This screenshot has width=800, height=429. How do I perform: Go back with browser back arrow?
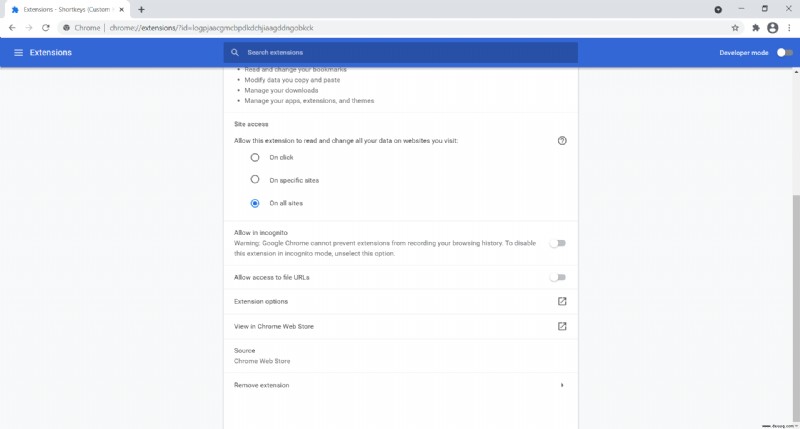pyautogui.click(x=12, y=28)
